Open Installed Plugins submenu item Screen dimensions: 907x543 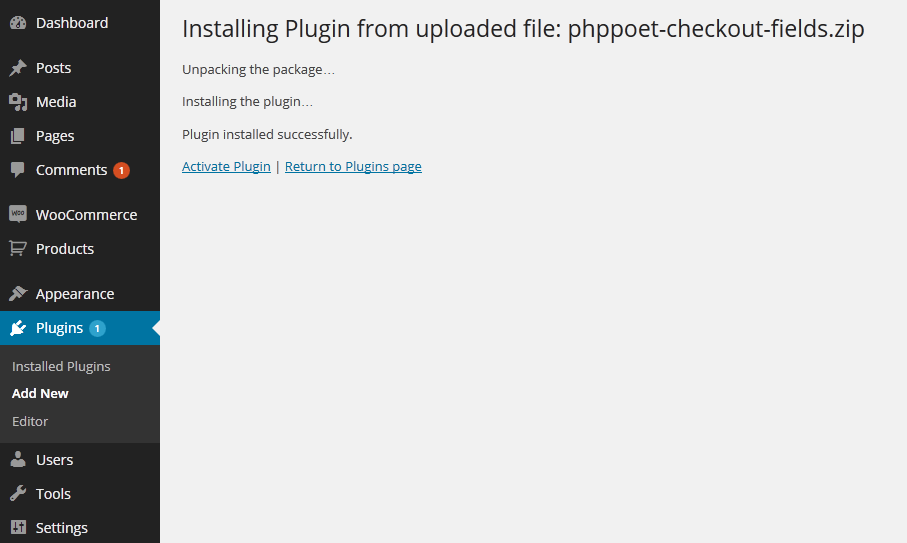pyautogui.click(x=61, y=366)
